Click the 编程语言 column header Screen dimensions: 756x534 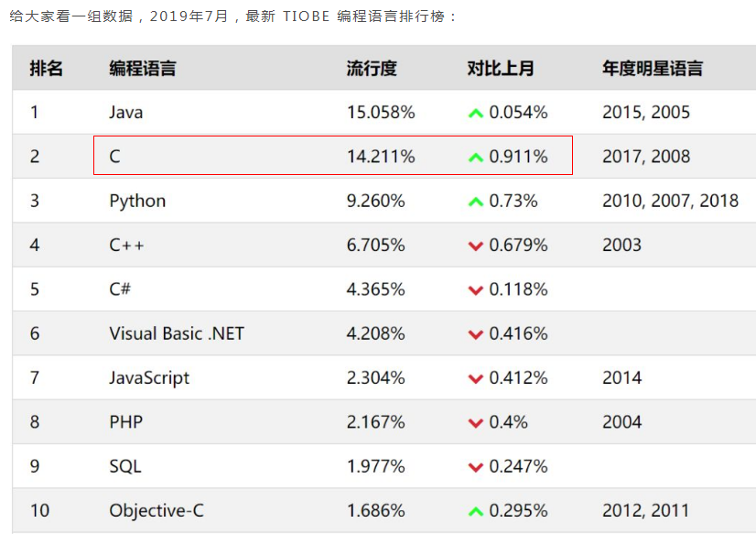(x=143, y=68)
